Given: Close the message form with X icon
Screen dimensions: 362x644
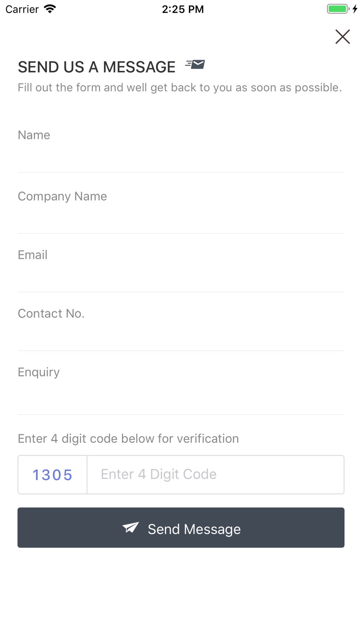Looking at the screenshot, I should point(342,37).
